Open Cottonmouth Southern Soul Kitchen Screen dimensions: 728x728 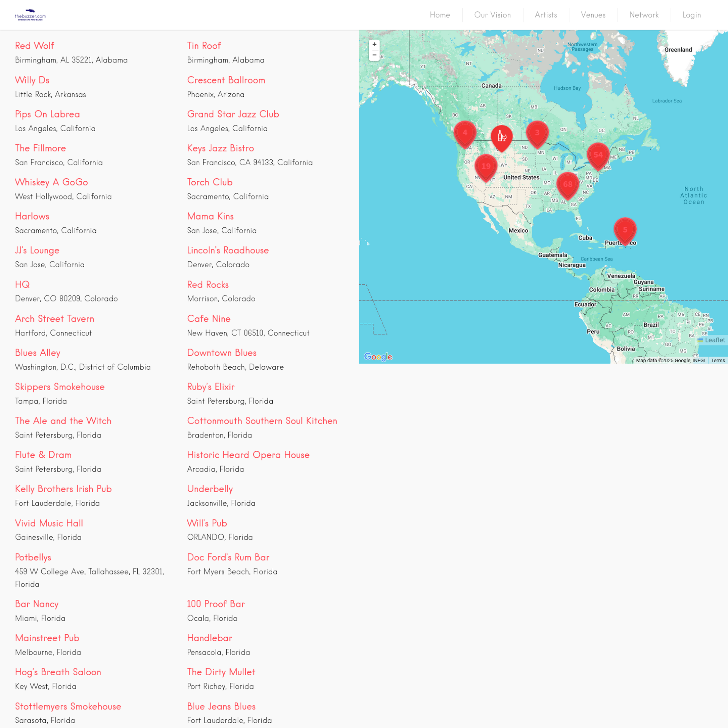pos(262,421)
